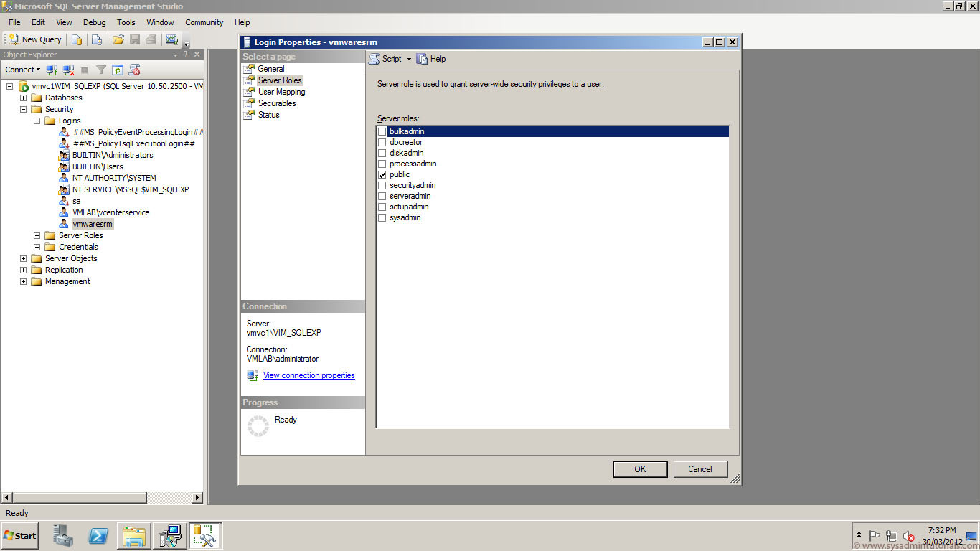The image size is (980, 551).
Task: Select the ##MS_PolicyTsqlExecutionLogin## login
Action: 133,143
